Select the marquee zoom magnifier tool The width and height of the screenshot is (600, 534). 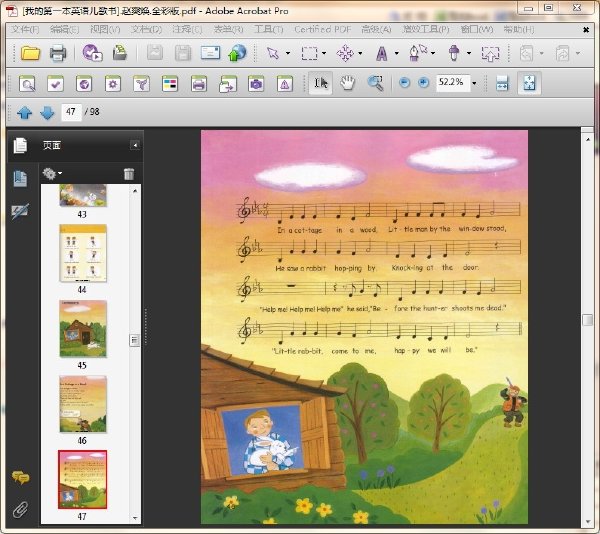coord(375,83)
